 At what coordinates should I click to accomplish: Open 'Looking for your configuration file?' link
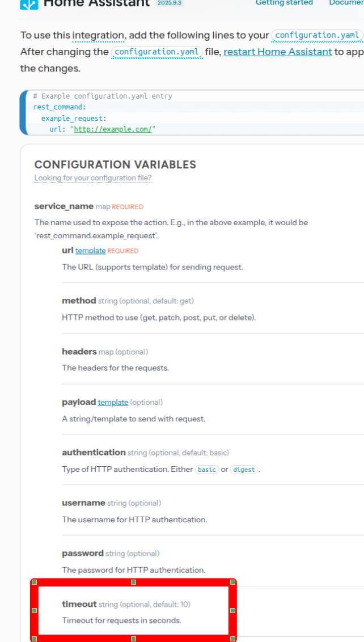coord(93,178)
